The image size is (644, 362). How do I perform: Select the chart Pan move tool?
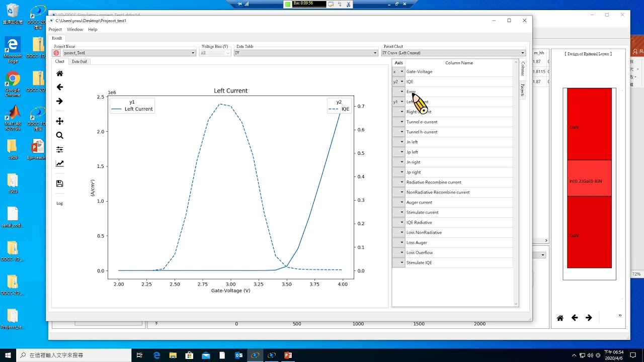59,121
